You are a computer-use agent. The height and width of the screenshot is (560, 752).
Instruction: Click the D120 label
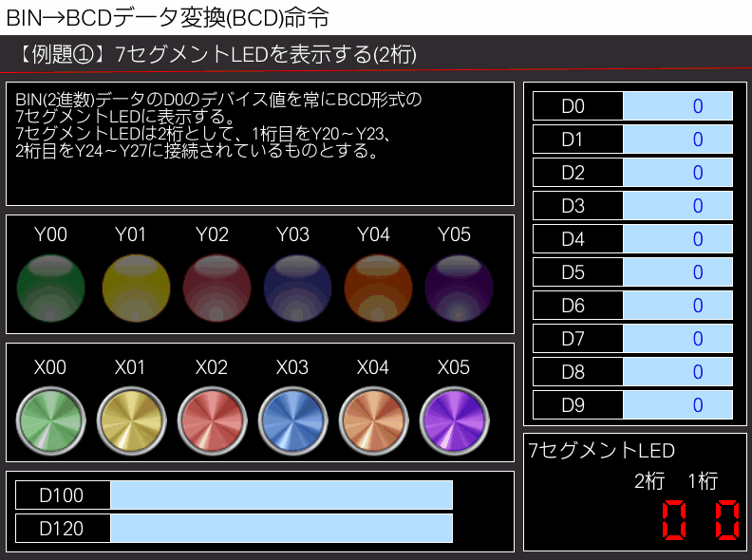click(x=63, y=529)
